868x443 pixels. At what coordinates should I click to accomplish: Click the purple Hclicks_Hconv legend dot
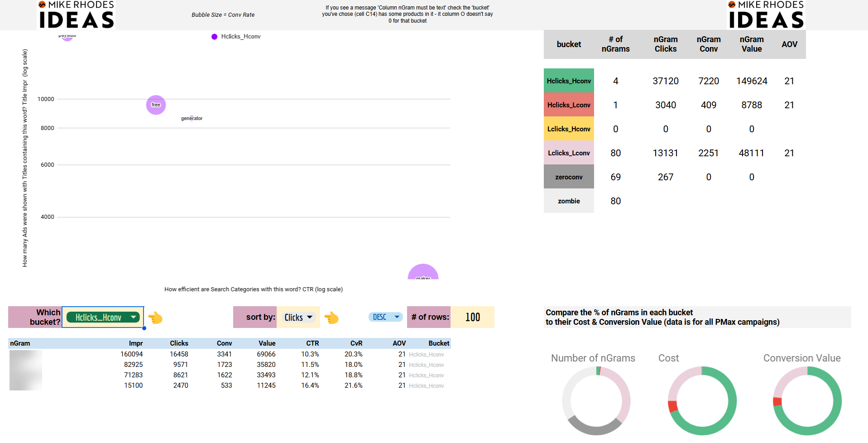(x=215, y=37)
